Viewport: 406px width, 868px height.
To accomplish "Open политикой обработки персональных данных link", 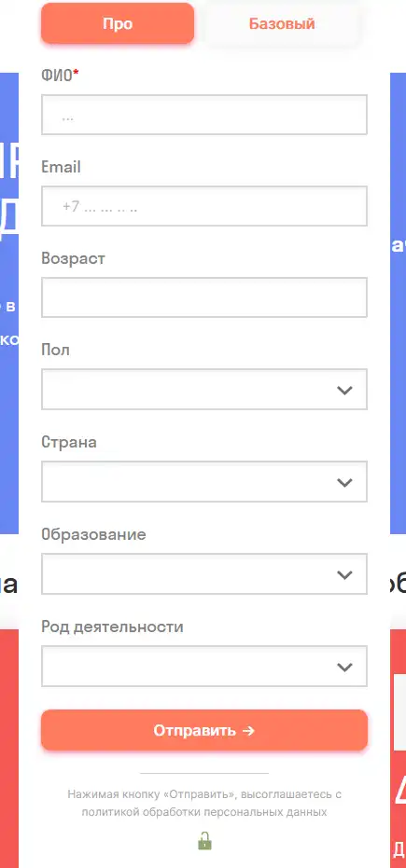I will pyautogui.click(x=204, y=812).
